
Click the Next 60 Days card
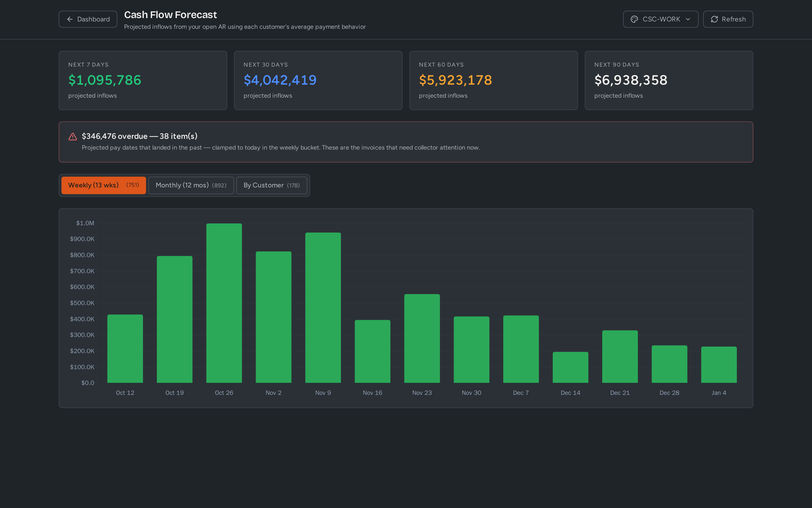click(x=494, y=80)
